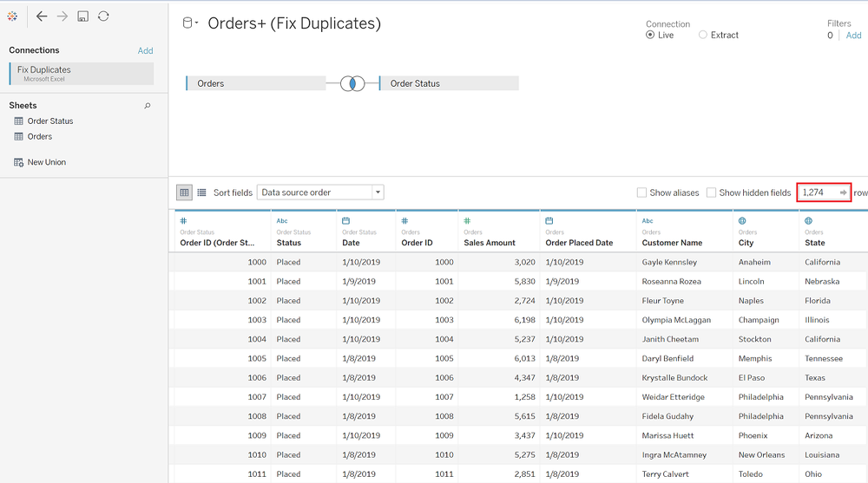Click the row count input field
This screenshot has width=868, height=483.
819,193
